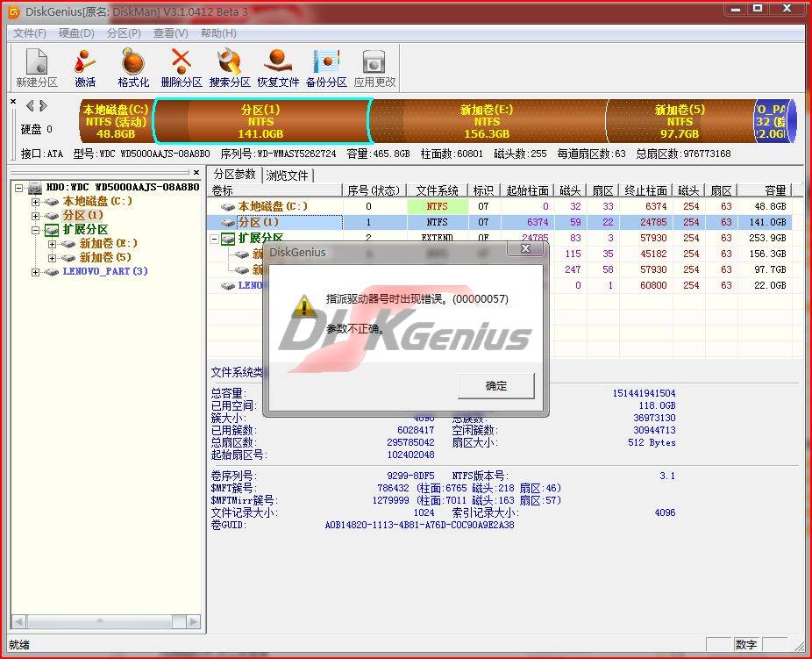Expand 新加卷(E:) in the left tree

pyautogui.click(x=52, y=244)
